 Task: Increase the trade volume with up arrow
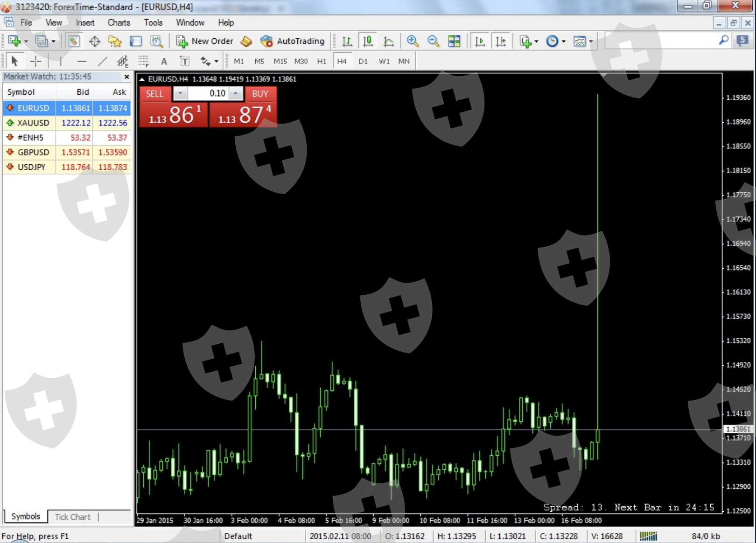coord(236,93)
